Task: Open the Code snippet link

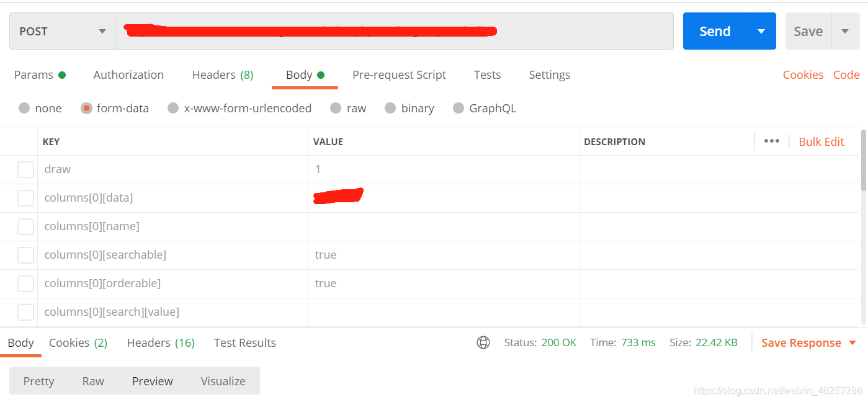Action: point(846,75)
